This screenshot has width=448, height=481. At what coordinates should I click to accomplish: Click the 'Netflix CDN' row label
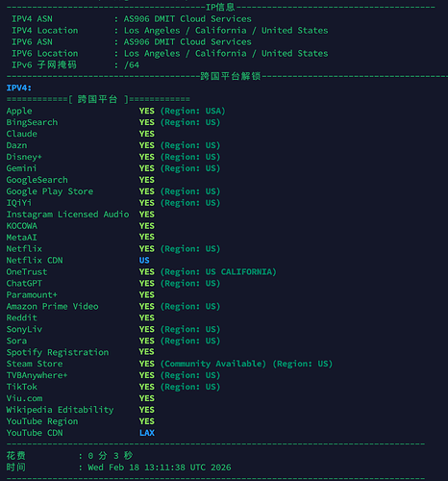pos(35,261)
